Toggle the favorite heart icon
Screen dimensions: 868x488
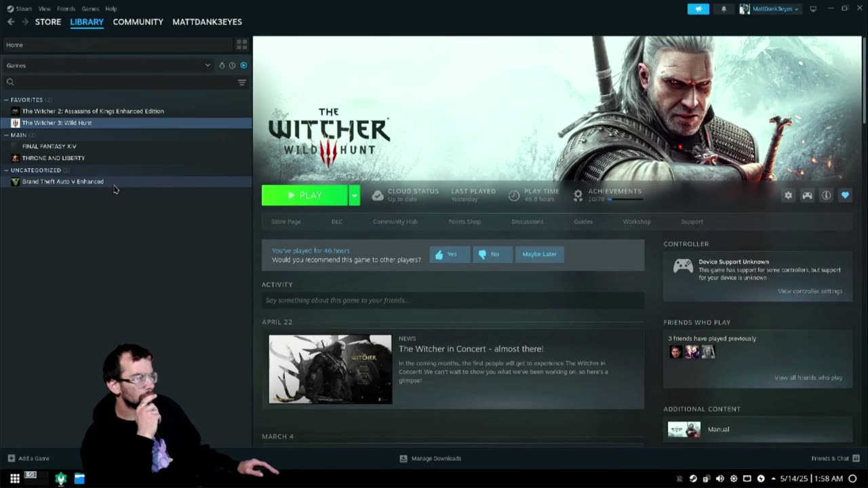click(845, 195)
